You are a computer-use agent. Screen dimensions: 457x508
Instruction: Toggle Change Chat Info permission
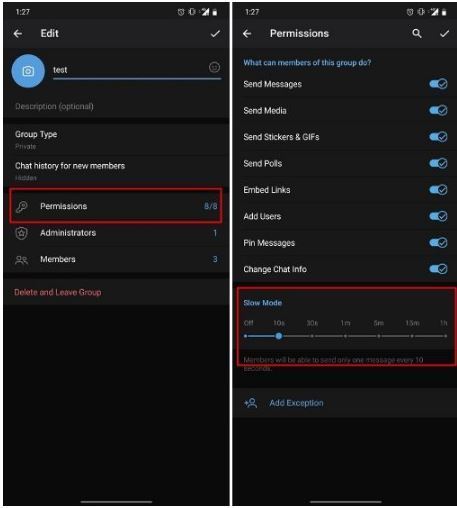tap(438, 269)
